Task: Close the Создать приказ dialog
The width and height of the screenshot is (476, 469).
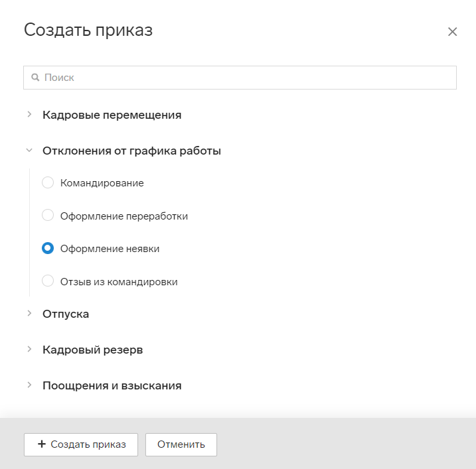Action: (452, 32)
